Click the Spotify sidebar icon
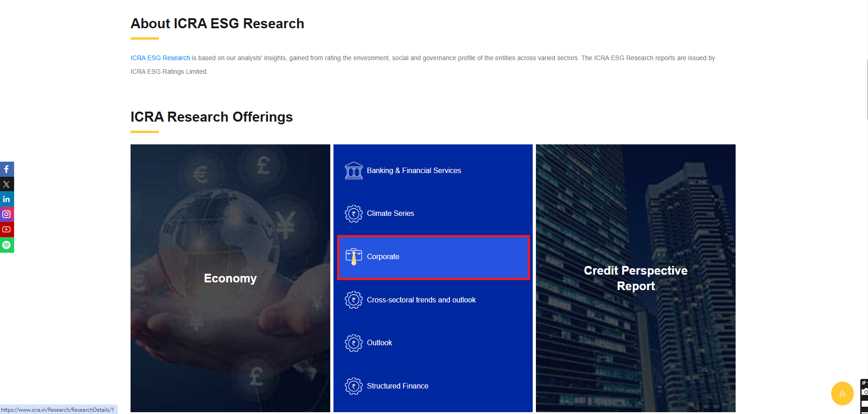This screenshot has height=414, width=868. point(6,245)
